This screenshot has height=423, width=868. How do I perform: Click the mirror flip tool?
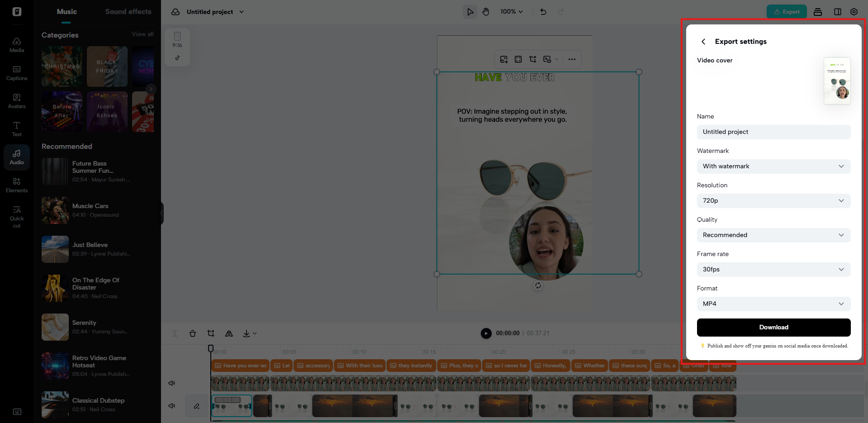pyautogui.click(x=229, y=333)
